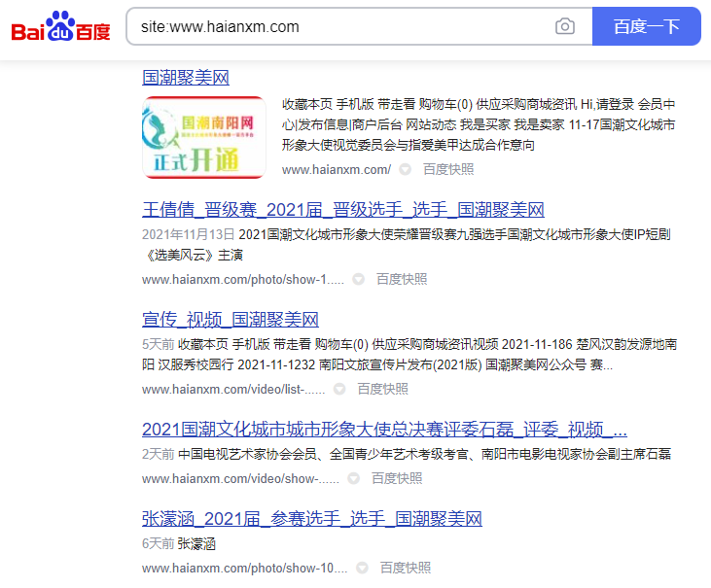Click snippet text starting 收藏本页 手机版 under 国潮聚美网
This screenshot has width=711, height=588.
tap(479, 124)
